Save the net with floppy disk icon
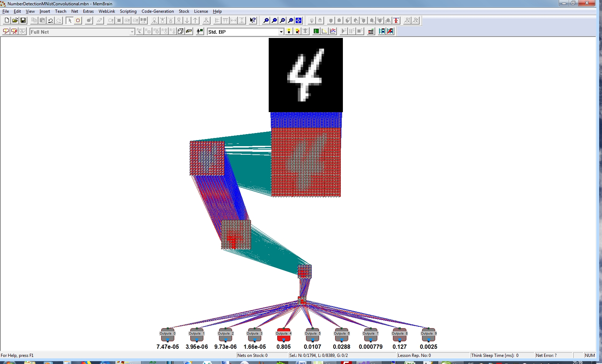Viewport: 602px width, 364px height. pos(23,21)
